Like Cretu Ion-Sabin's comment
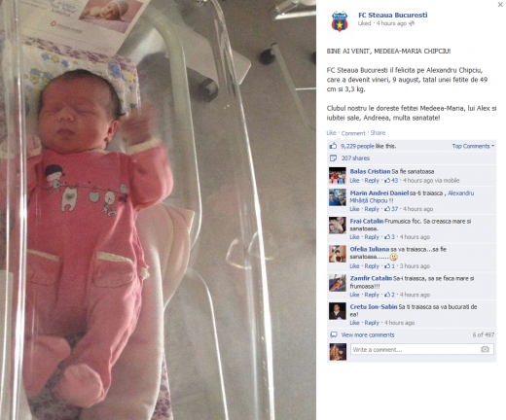The height and width of the screenshot is (420, 506). click(354, 323)
